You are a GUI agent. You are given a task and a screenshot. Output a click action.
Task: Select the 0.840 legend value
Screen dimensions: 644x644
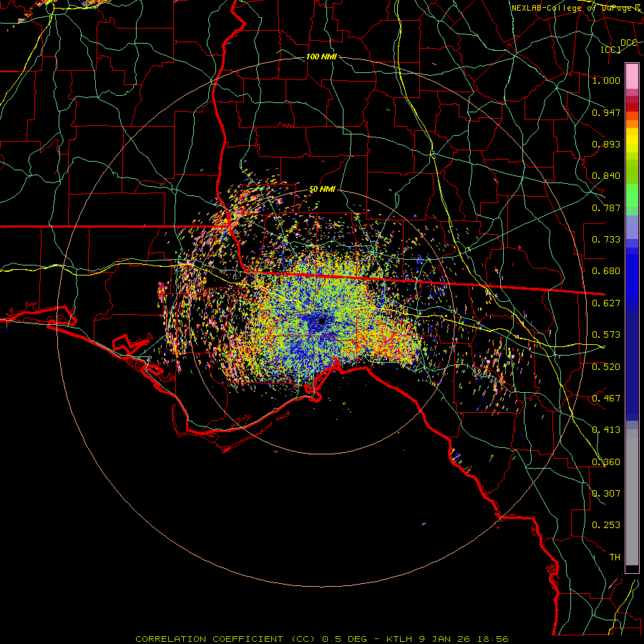click(606, 176)
